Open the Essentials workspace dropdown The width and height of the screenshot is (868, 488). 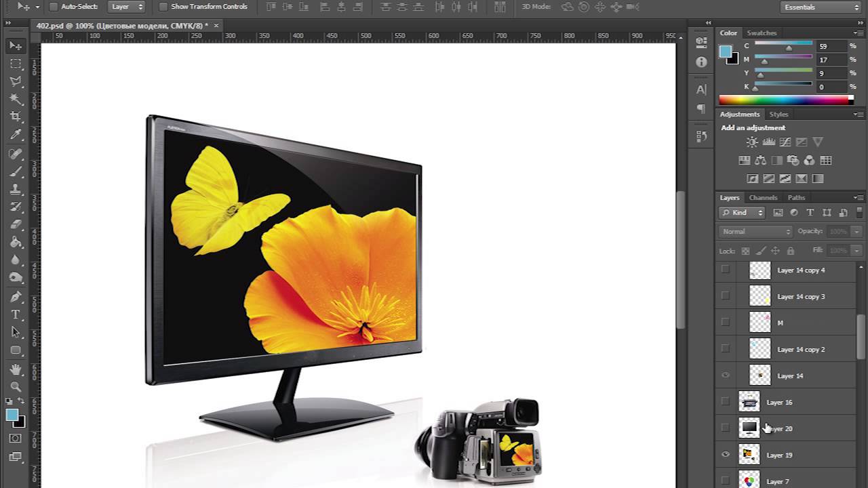821,7
